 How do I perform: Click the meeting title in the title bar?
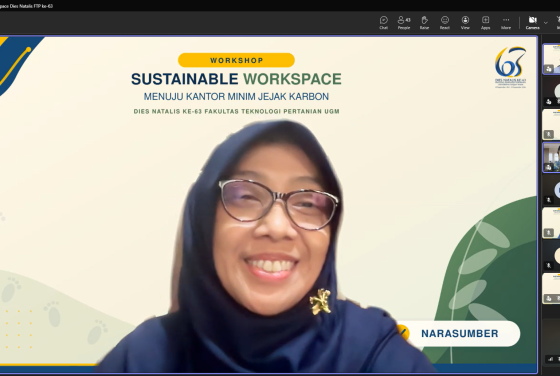(26, 6)
